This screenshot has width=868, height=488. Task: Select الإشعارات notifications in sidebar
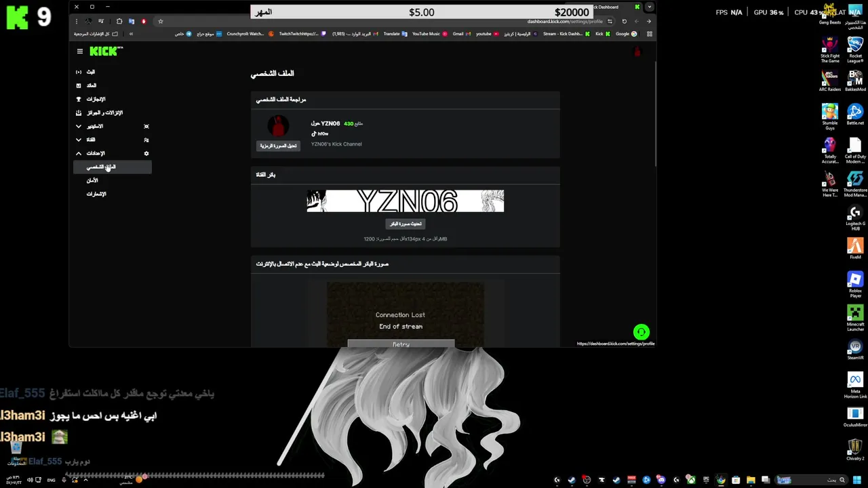[96, 194]
